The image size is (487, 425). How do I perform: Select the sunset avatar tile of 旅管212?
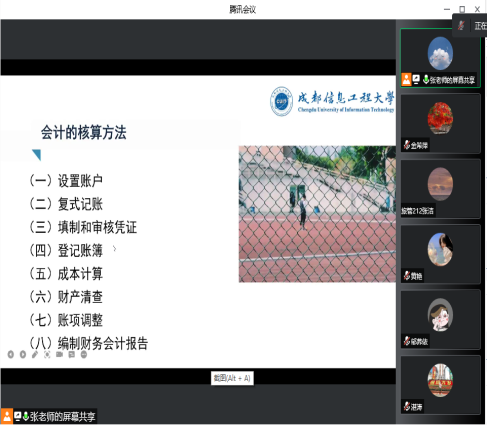pyautogui.click(x=440, y=189)
